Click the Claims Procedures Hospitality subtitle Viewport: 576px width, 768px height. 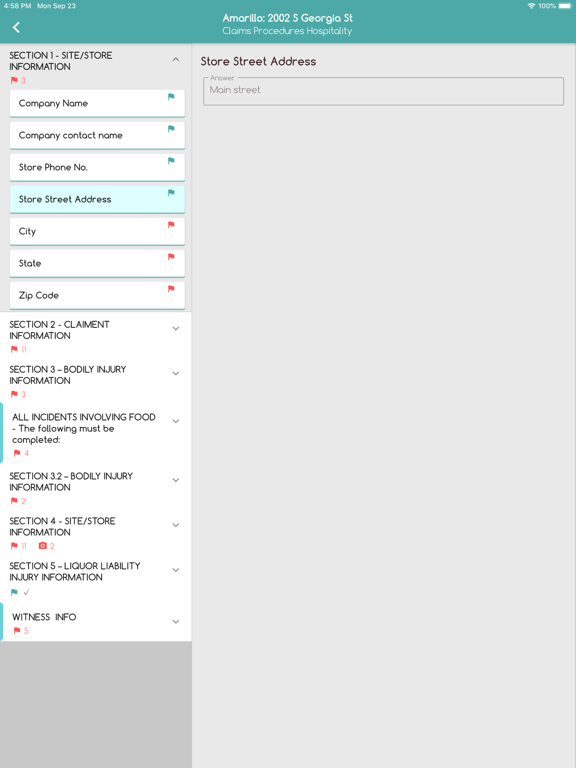tap(287, 31)
